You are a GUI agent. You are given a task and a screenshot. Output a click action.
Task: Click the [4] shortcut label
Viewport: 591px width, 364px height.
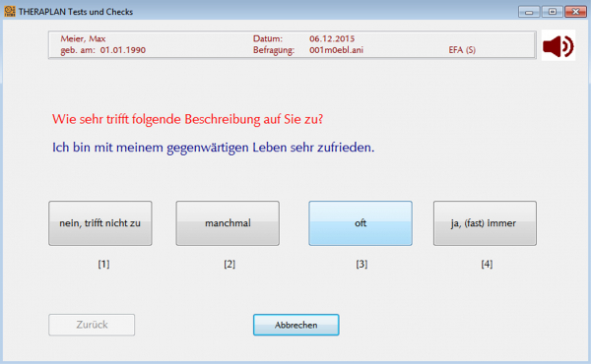click(487, 264)
